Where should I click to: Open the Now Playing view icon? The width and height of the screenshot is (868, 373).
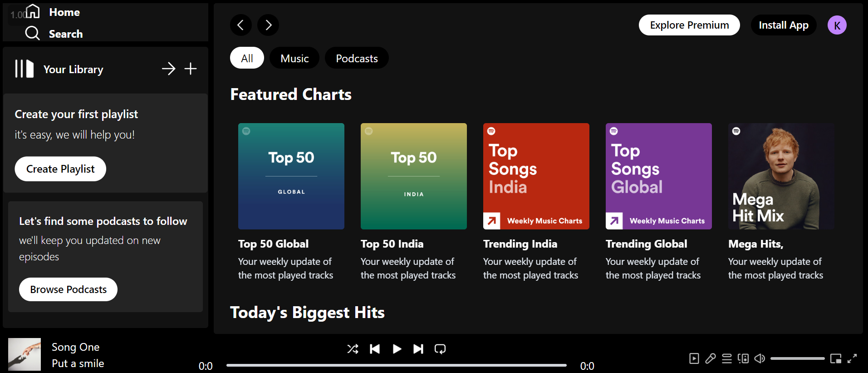tap(694, 358)
